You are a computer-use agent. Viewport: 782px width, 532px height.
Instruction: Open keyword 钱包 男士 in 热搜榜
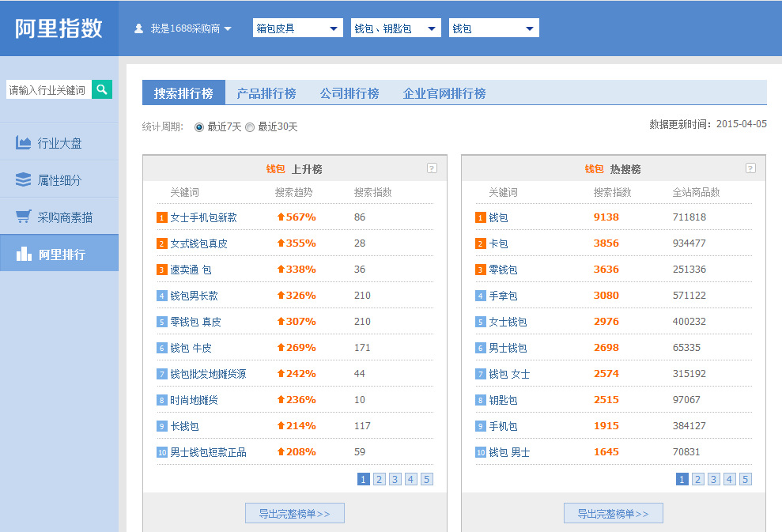click(509, 452)
